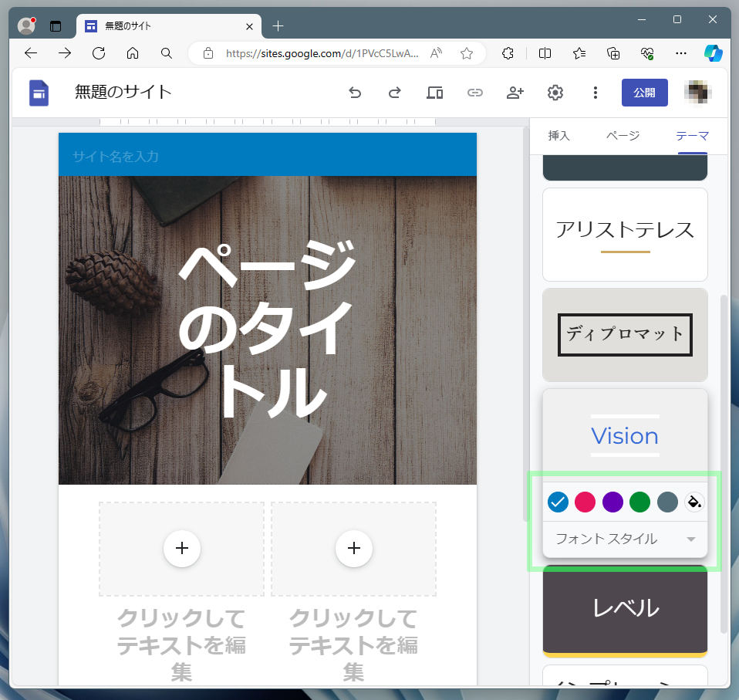Viewport: 739px width, 700px height.
Task: Undo the last action in Sites
Action: pyautogui.click(x=355, y=93)
